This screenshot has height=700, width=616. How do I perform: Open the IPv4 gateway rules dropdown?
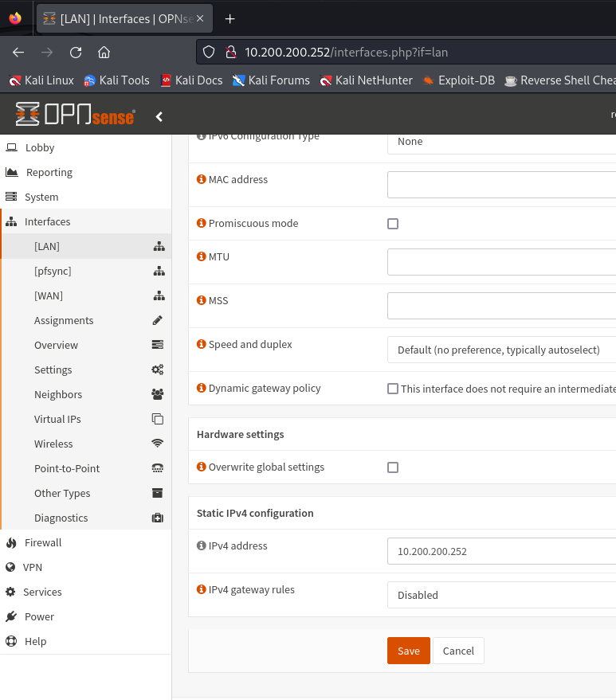click(500, 595)
